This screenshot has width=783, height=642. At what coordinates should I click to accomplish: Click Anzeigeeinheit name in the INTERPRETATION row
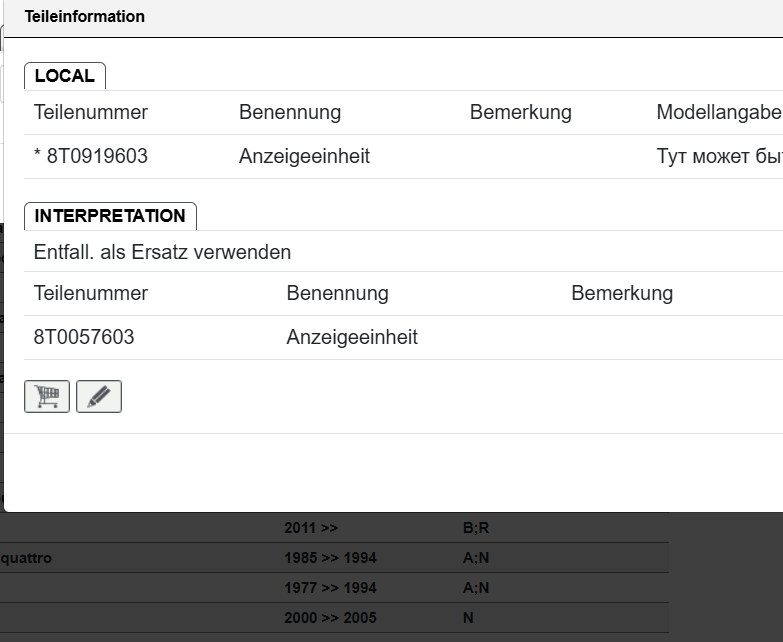coord(352,338)
